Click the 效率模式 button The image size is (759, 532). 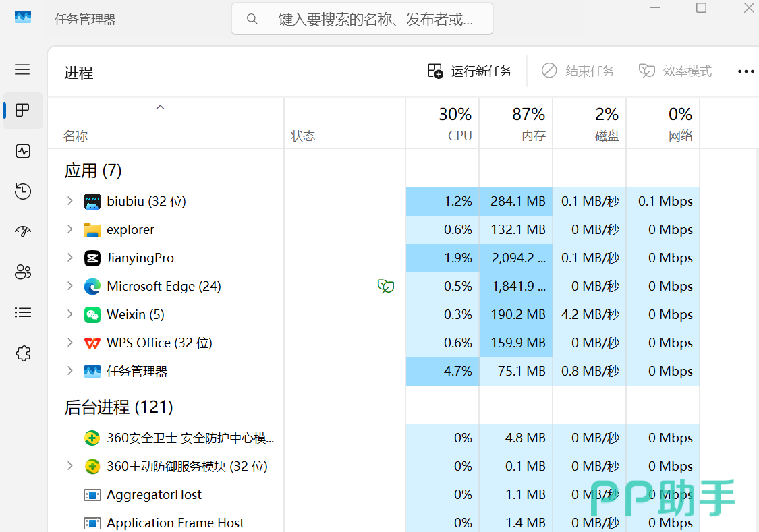point(675,71)
